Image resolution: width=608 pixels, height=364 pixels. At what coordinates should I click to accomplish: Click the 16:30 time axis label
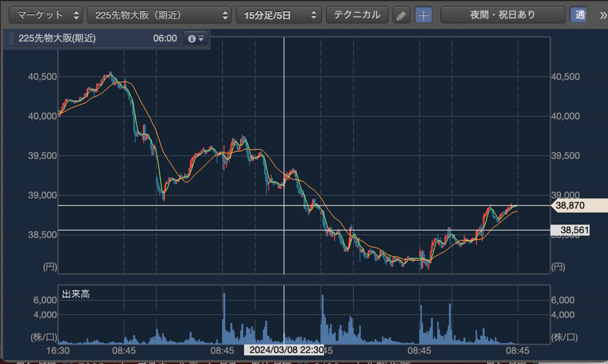[x=59, y=350]
